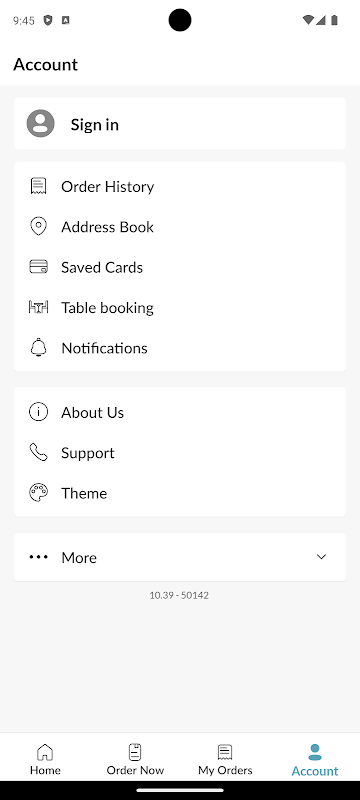The height and width of the screenshot is (800, 360).
Task: Open the My Orders tab
Action: point(225,759)
